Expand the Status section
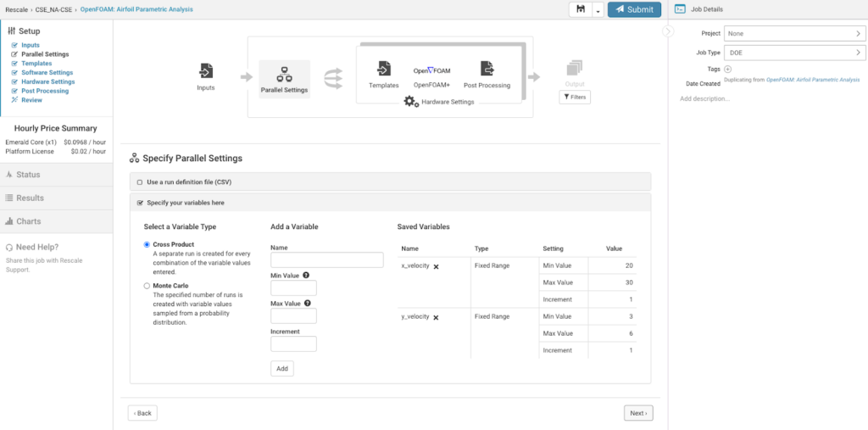 [x=57, y=175]
